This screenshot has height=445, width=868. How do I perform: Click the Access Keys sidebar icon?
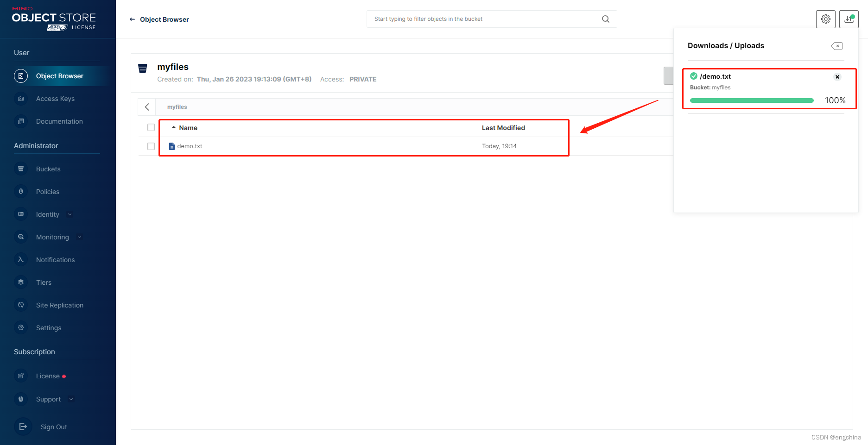[21, 99]
